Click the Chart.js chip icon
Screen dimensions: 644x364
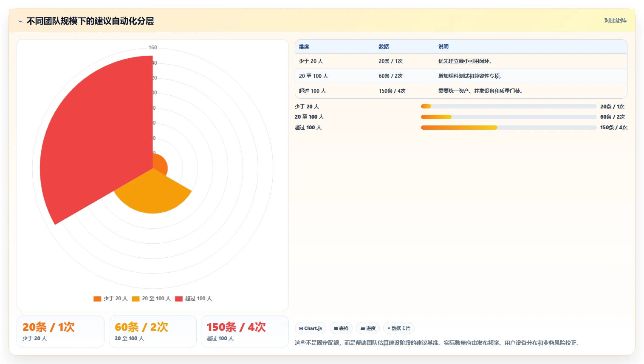[301, 328]
